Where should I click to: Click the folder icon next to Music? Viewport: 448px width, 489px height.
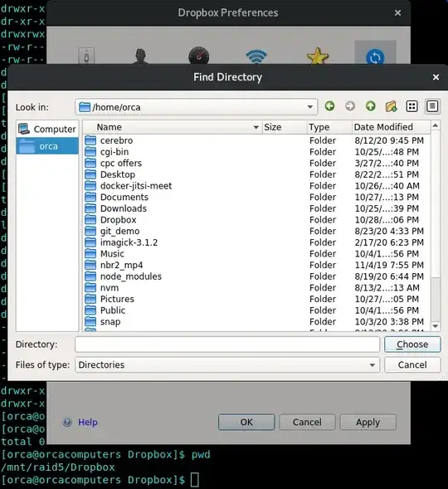(90, 254)
